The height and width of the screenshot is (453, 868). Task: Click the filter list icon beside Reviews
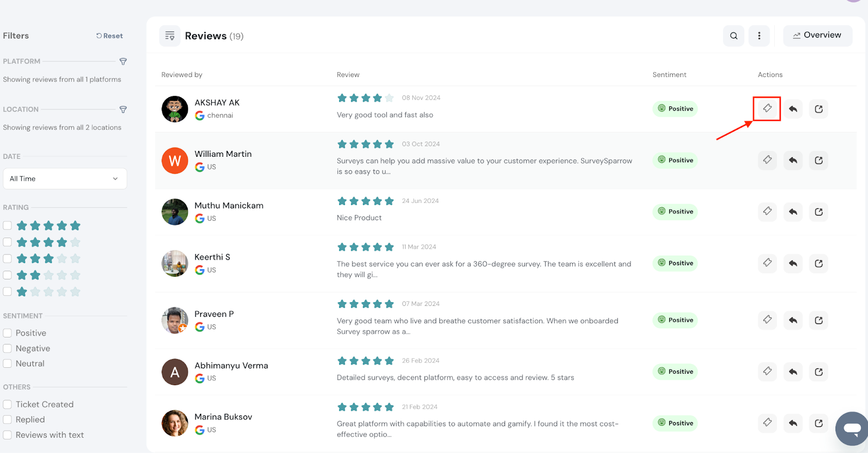click(x=170, y=36)
